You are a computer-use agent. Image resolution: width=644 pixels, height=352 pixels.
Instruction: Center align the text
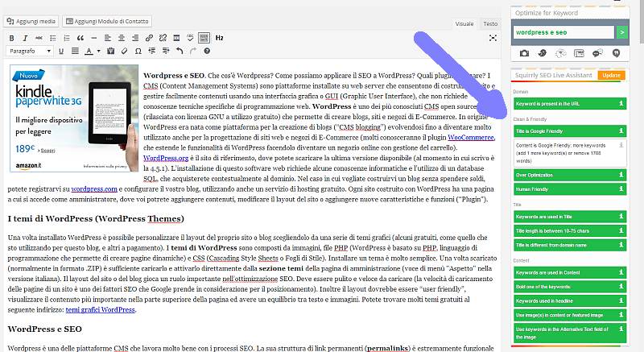click(122, 38)
